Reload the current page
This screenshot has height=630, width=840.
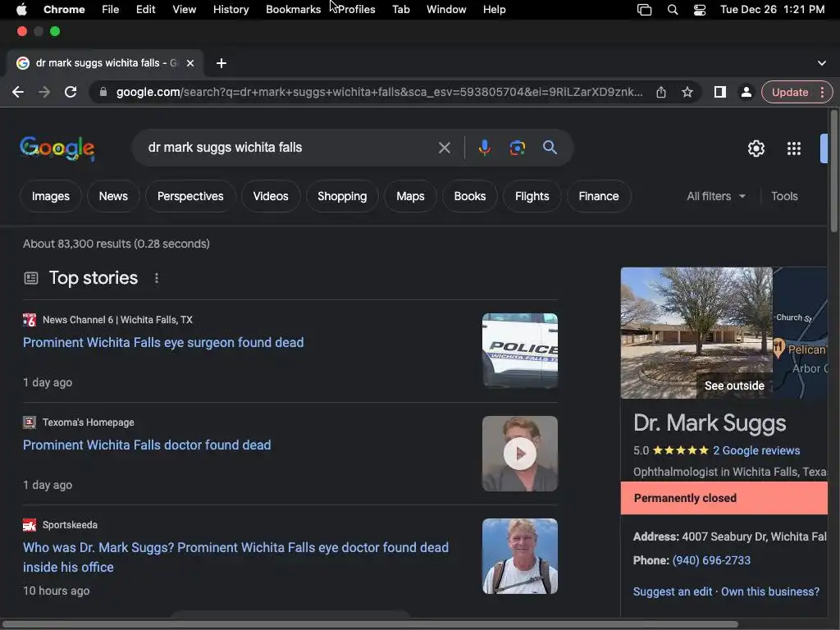click(x=71, y=92)
